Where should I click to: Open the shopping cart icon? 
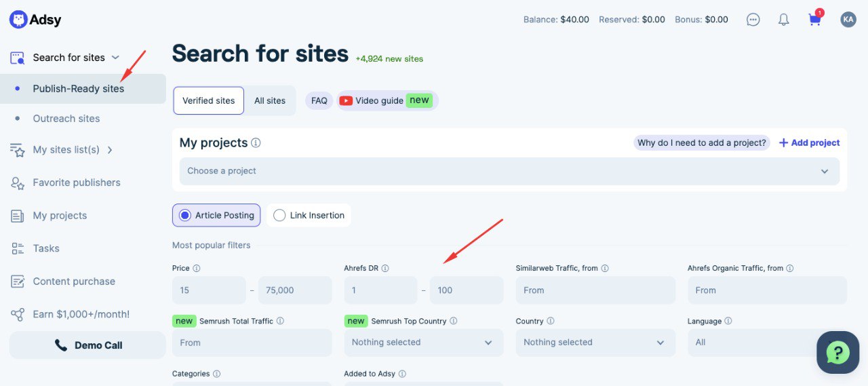[814, 20]
